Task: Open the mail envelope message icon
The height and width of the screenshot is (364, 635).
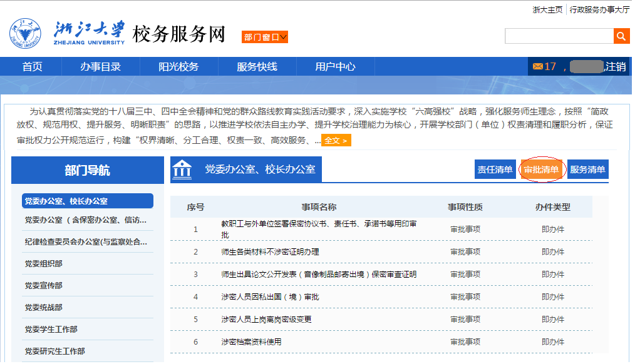Action: [x=537, y=67]
